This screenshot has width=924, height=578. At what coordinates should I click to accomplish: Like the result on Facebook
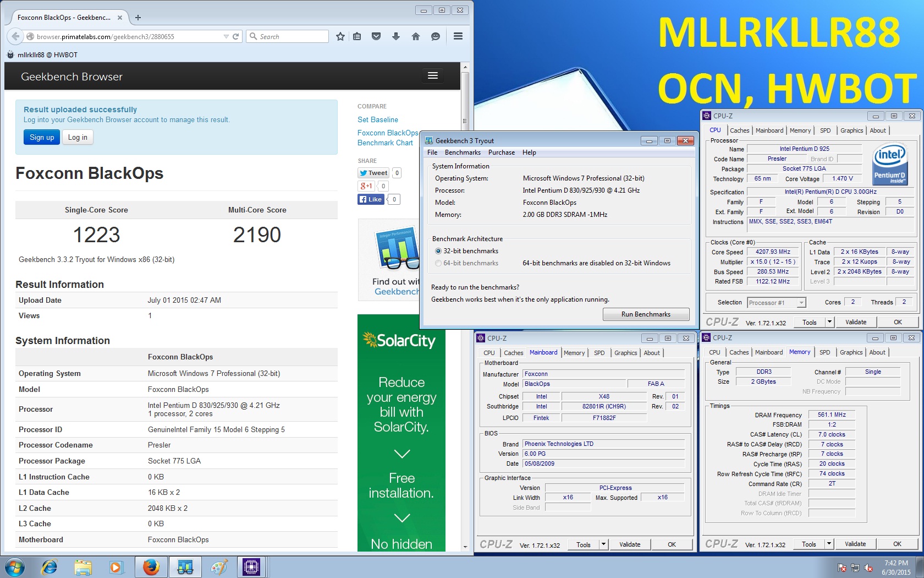pyautogui.click(x=371, y=199)
